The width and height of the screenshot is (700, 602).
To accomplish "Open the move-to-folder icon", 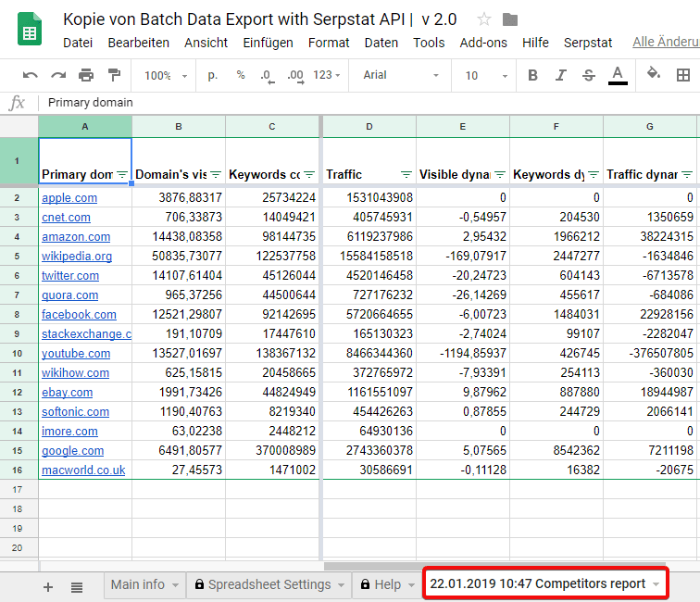I will tap(510, 19).
